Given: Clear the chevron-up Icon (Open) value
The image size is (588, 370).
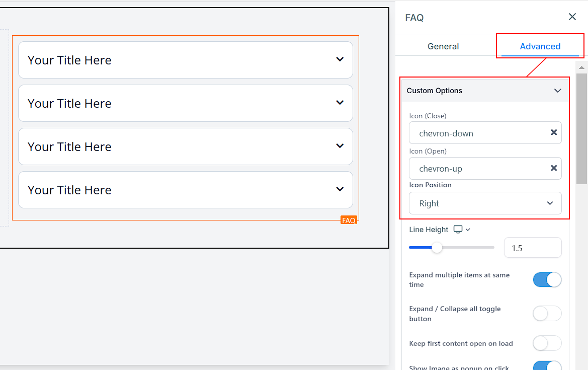Looking at the screenshot, I should (x=553, y=168).
